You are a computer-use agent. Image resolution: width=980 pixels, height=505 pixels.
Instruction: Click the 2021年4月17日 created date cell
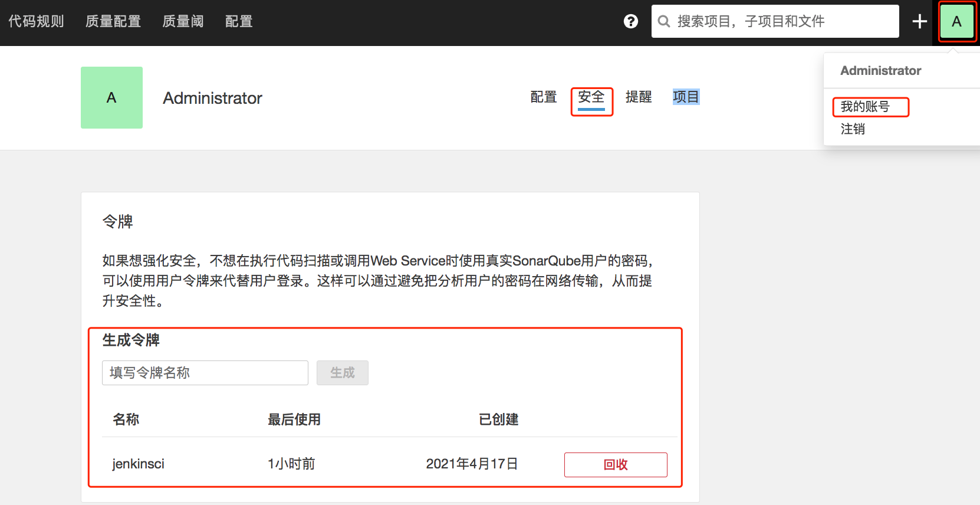472,464
